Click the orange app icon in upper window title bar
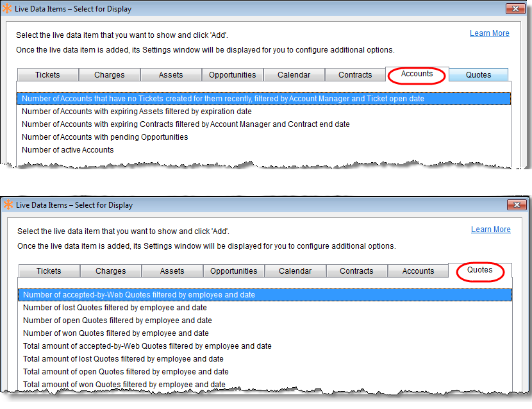Image resolution: width=532 pixels, height=409 pixels. coord(8,9)
